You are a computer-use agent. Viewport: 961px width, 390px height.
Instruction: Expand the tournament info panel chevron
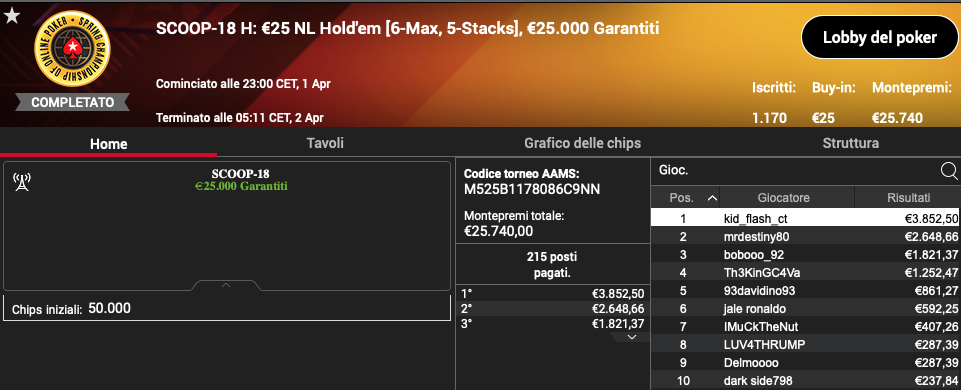[x=226, y=285]
